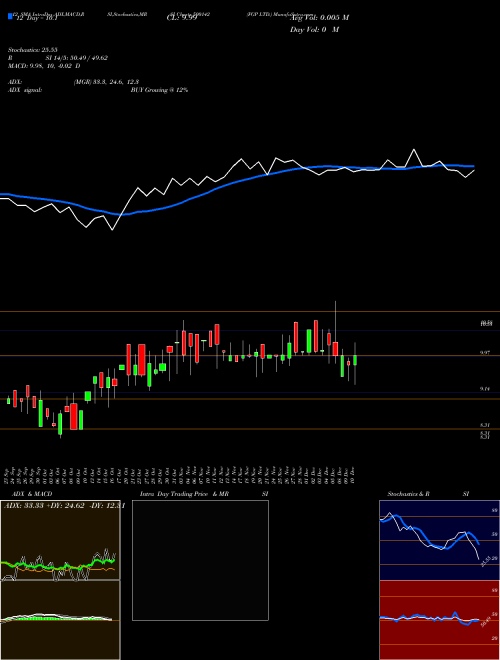Click the 9.97 price axis label
Image resolution: width=500 pixels, height=660 pixels.
485,353
